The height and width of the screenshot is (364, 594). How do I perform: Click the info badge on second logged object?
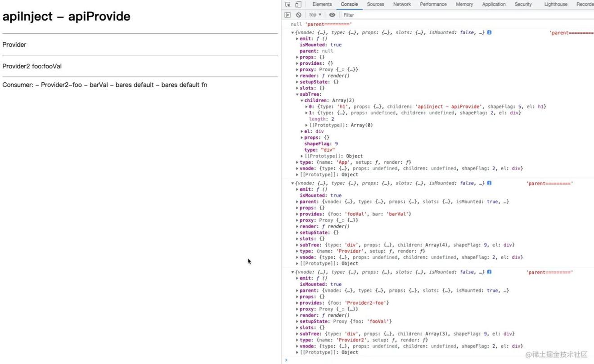pyautogui.click(x=489, y=183)
